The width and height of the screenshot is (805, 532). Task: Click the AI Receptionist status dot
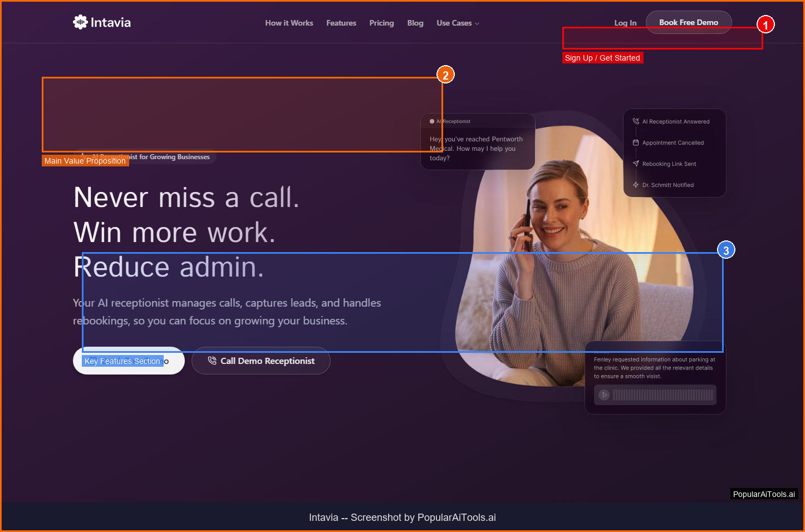pyautogui.click(x=432, y=121)
